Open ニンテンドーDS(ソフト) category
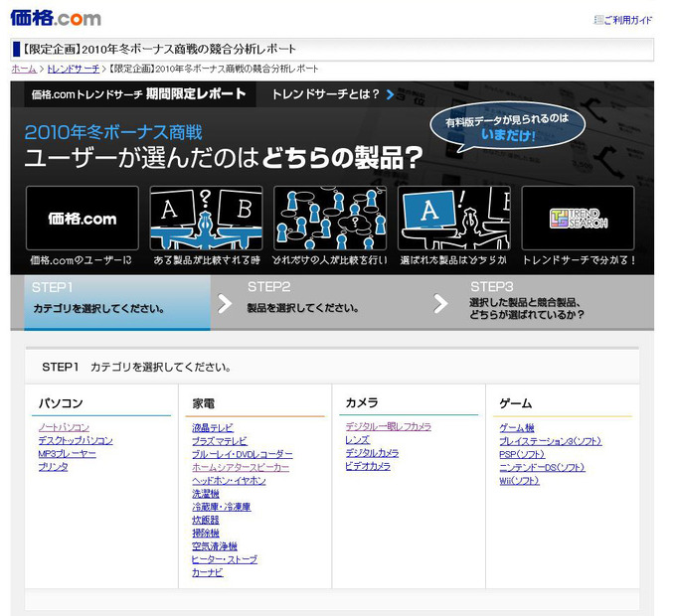The width and height of the screenshot is (675, 616). click(x=542, y=468)
